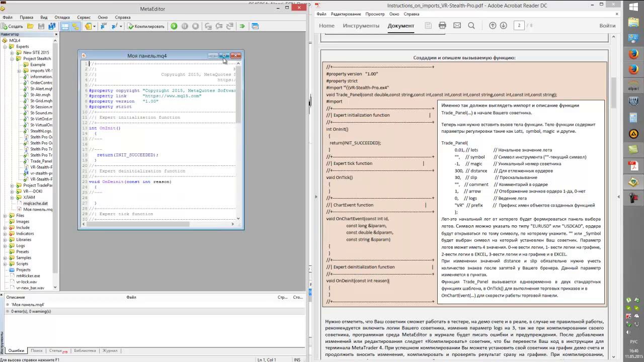The width and height of the screenshot is (644, 362).
Task: Start debugging with the green play icon
Action: point(174,26)
